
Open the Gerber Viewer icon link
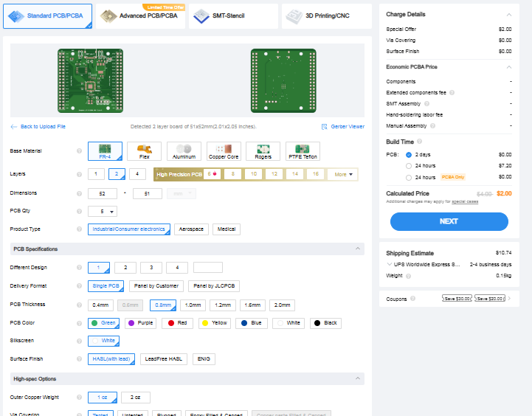325,127
